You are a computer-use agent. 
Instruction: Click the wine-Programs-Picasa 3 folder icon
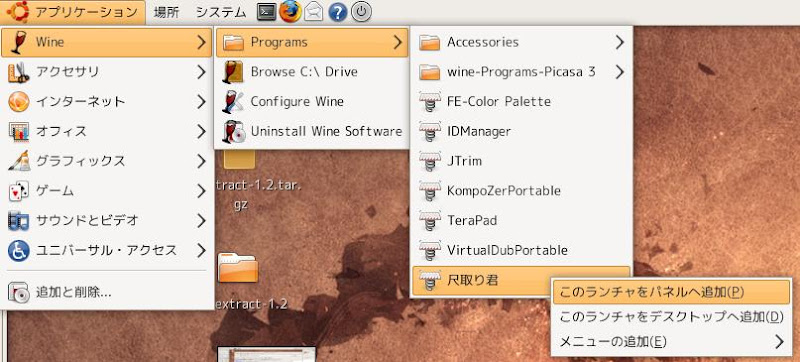(x=430, y=72)
